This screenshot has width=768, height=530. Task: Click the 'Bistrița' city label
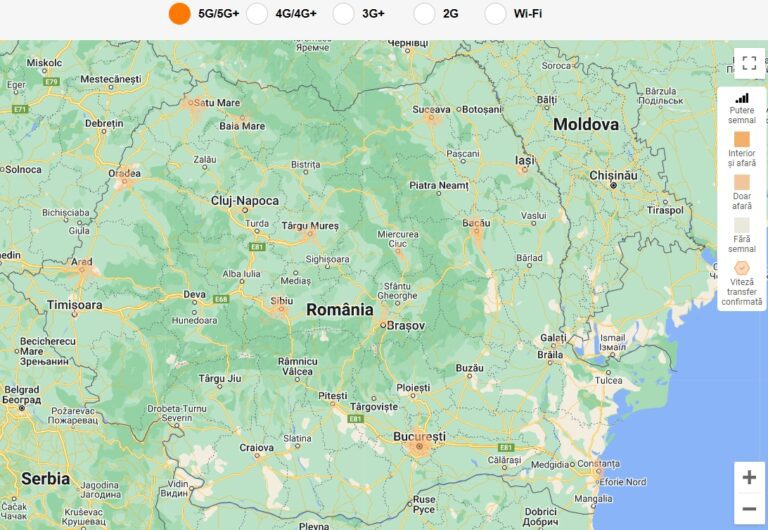tap(306, 165)
